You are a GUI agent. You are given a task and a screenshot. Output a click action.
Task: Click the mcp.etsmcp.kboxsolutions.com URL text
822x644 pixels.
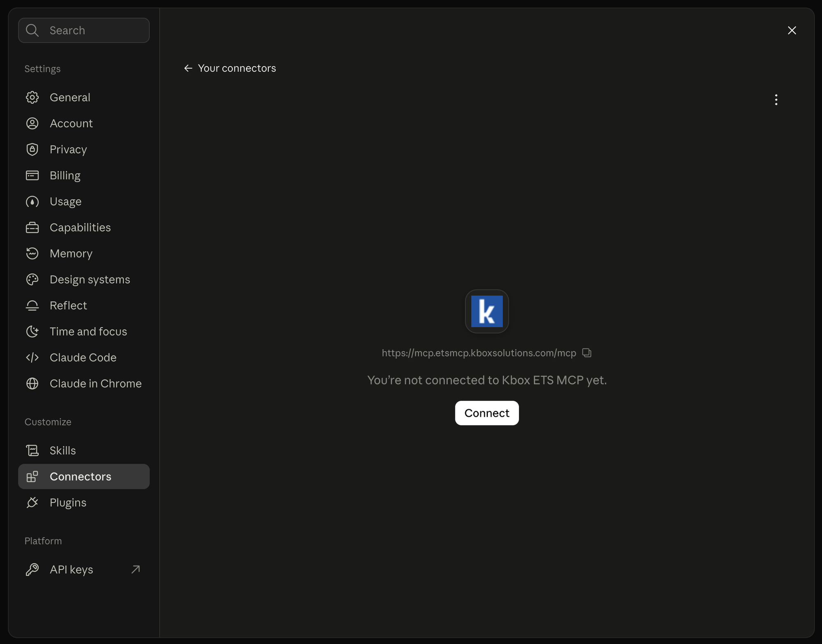coord(479,353)
